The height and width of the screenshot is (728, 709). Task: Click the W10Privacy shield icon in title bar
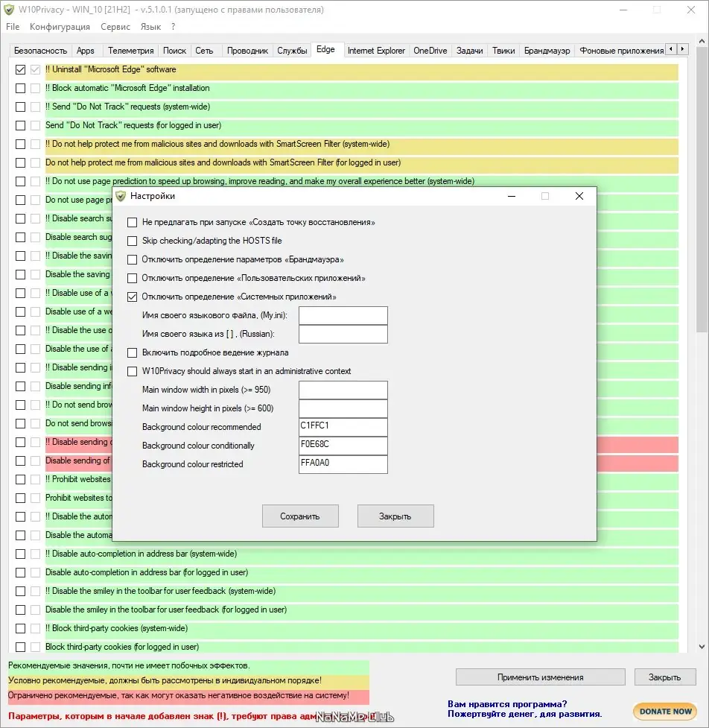click(x=9, y=10)
